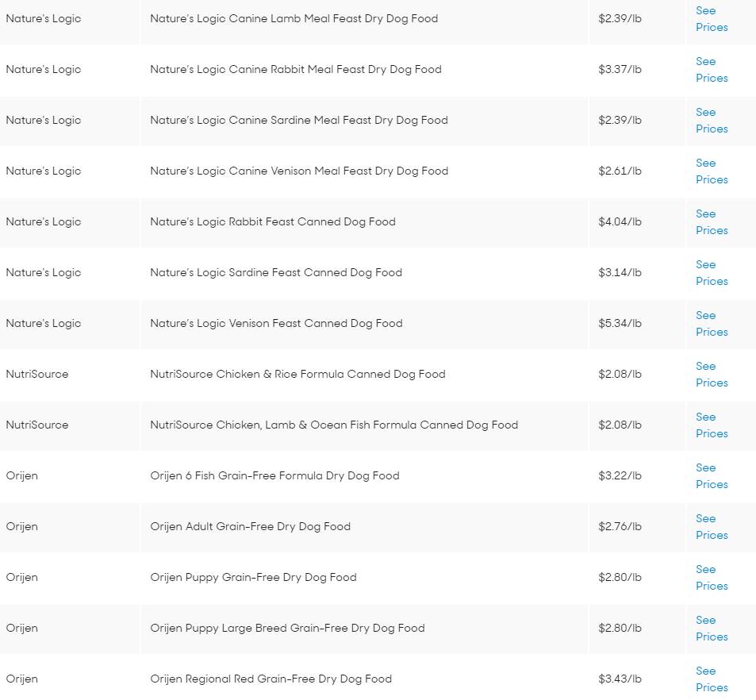Viewport: 756px width, 700px height.
Task: Open See Prices for Rabbit Meal Feast Dry
Action: (x=712, y=70)
